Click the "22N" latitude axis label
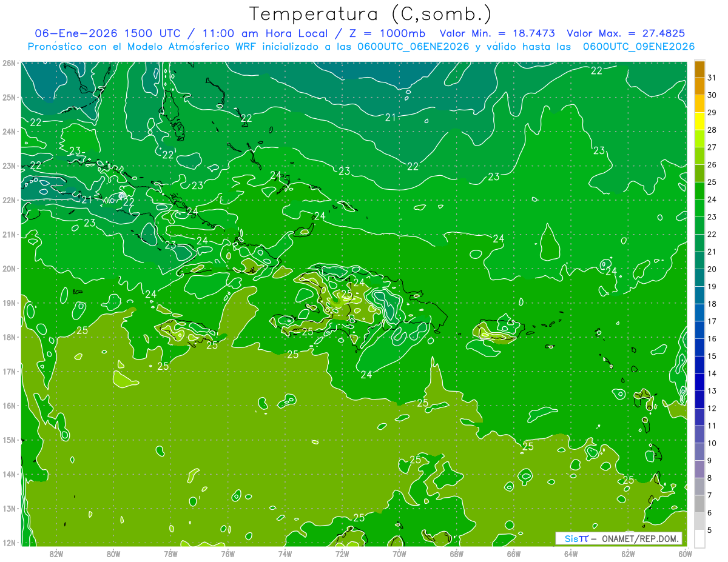Viewport: 728px width, 562px height. pyautogui.click(x=9, y=200)
